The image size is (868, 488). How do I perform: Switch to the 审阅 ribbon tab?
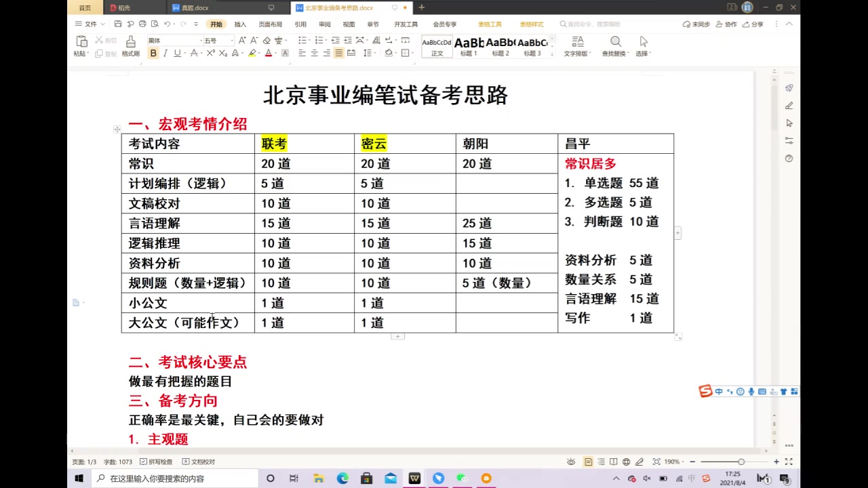[325, 24]
